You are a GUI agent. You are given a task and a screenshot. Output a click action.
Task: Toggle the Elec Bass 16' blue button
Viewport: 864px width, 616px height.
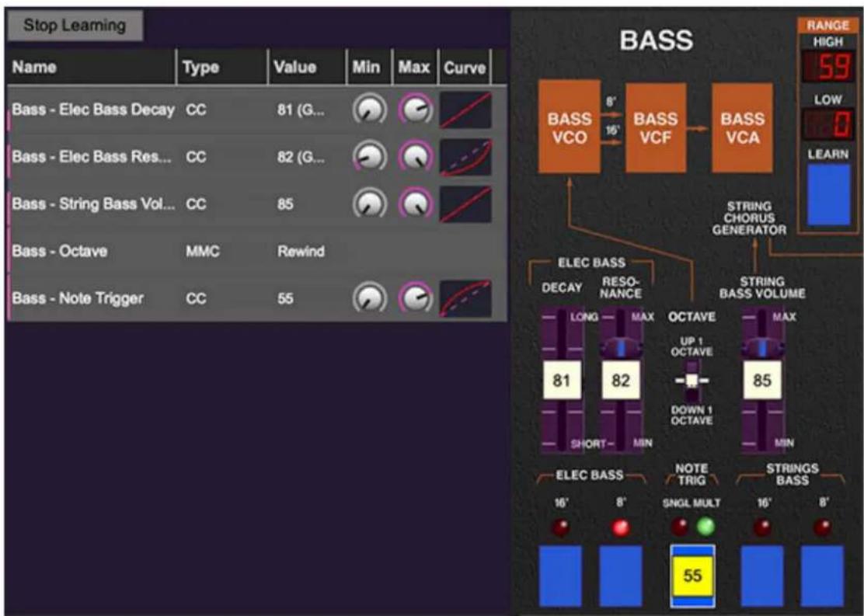click(x=560, y=576)
